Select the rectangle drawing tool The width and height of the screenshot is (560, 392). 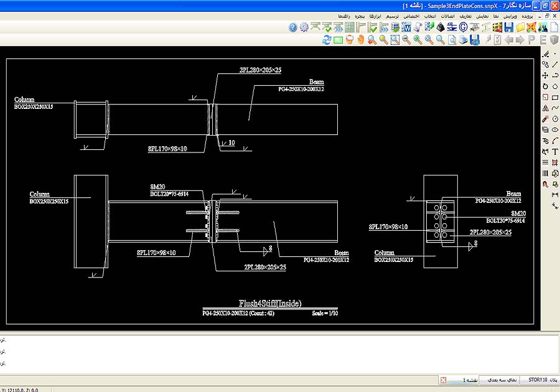pos(555,98)
